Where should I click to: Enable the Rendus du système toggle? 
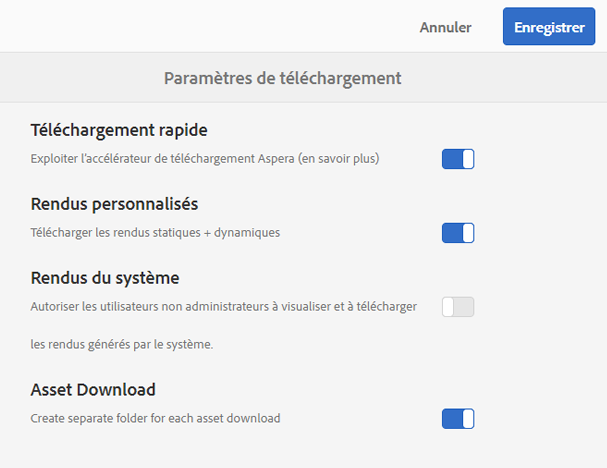pos(458,307)
